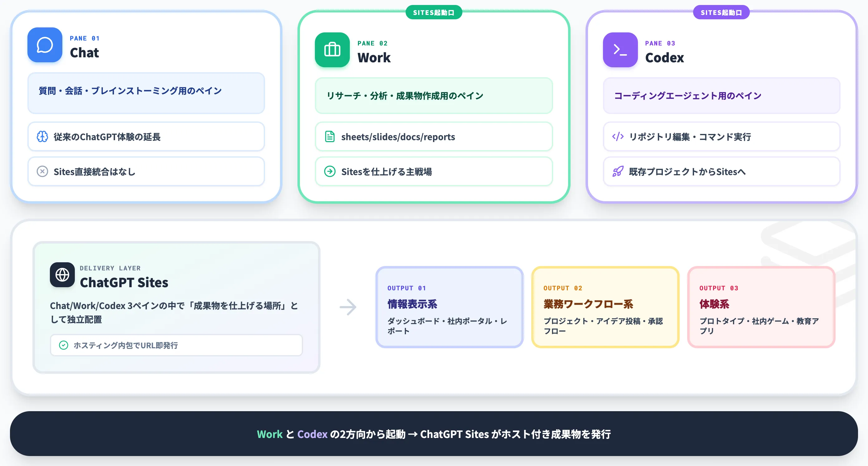868x466 pixels.
Task: Click the プロトタイプ・社内ゲーム・教育アプリ text
Action: click(759, 326)
